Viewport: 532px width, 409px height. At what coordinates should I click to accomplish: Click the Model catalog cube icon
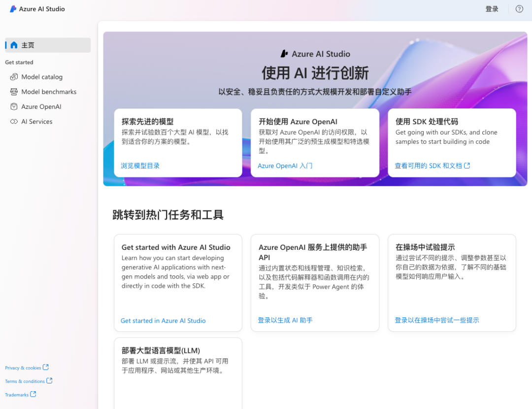click(x=14, y=77)
